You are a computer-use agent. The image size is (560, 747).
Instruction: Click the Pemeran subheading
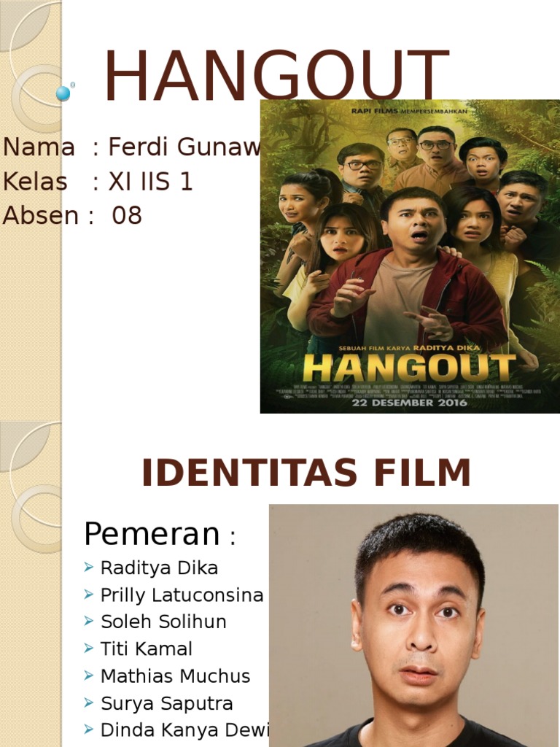point(160,534)
